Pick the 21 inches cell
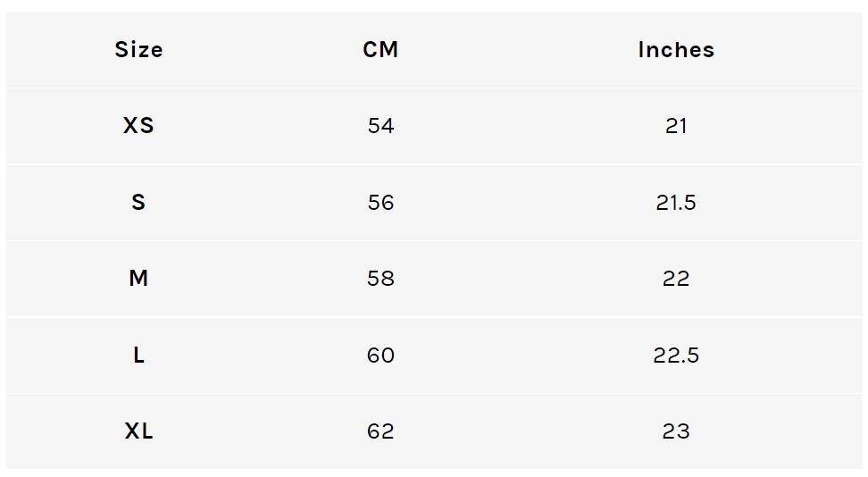 tap(676, 126)
